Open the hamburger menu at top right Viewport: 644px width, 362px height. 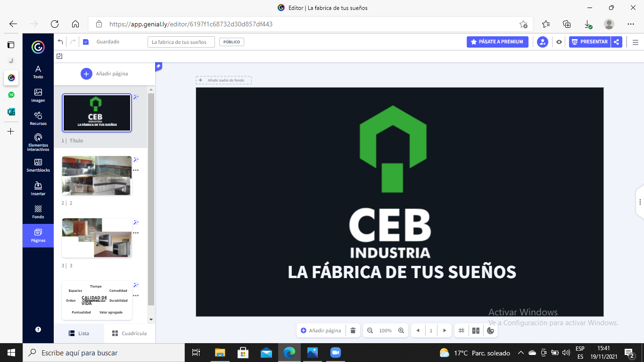(636, 41)
